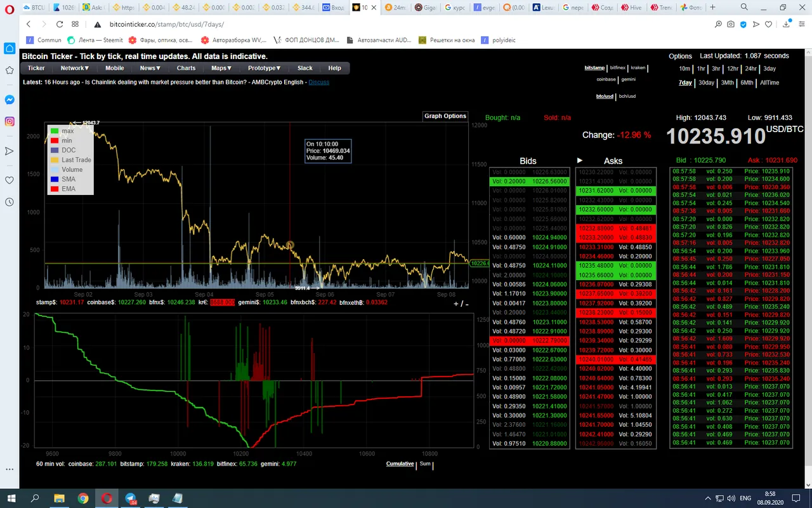
Task: Reload the bitcointicker page
Action: 59,24
